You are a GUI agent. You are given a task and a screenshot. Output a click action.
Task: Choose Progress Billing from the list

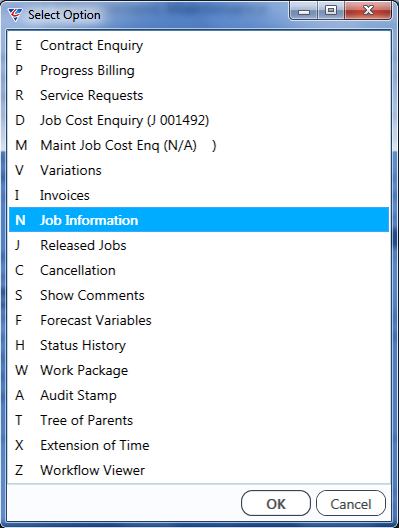[199, 70]
